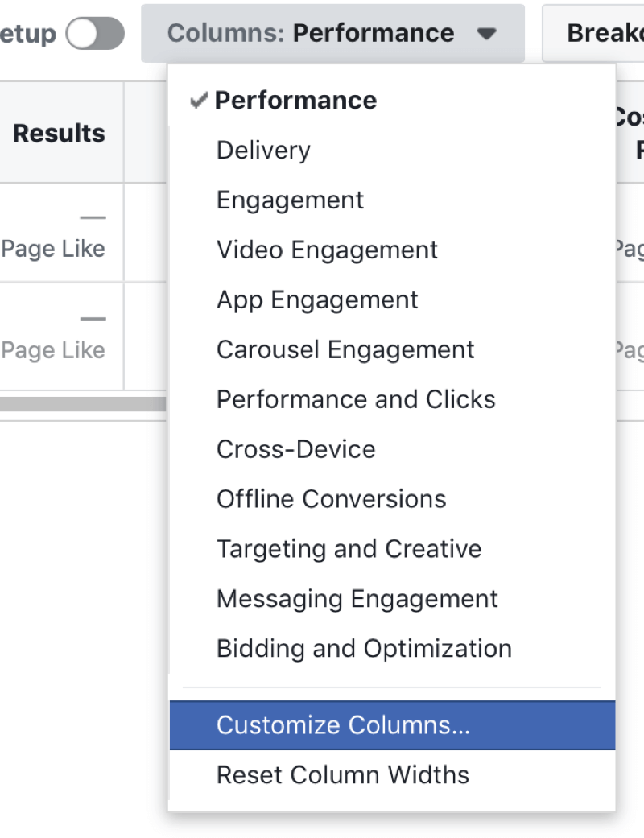Click the Columns dropdown caret arrow
This screenshot has width=644, height=838.
[486, 34]
